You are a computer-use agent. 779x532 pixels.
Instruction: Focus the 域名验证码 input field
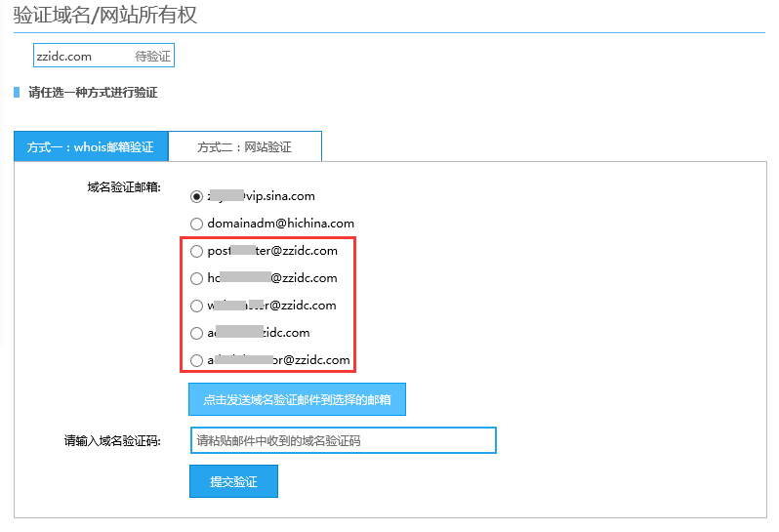coord(343,441)
